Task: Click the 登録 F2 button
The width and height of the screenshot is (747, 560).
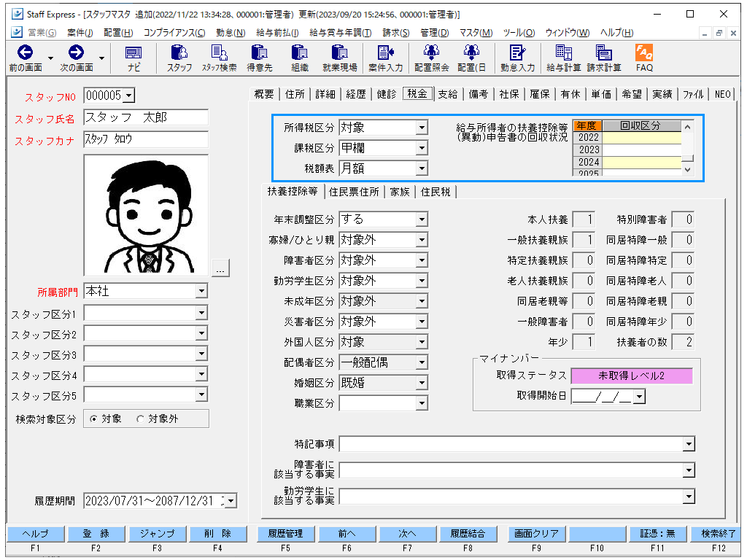Action: click(96, 534)
